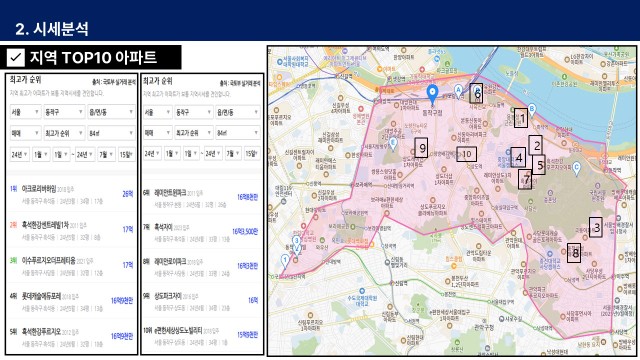Click the 16억 price of 상도파크자이

253,300
